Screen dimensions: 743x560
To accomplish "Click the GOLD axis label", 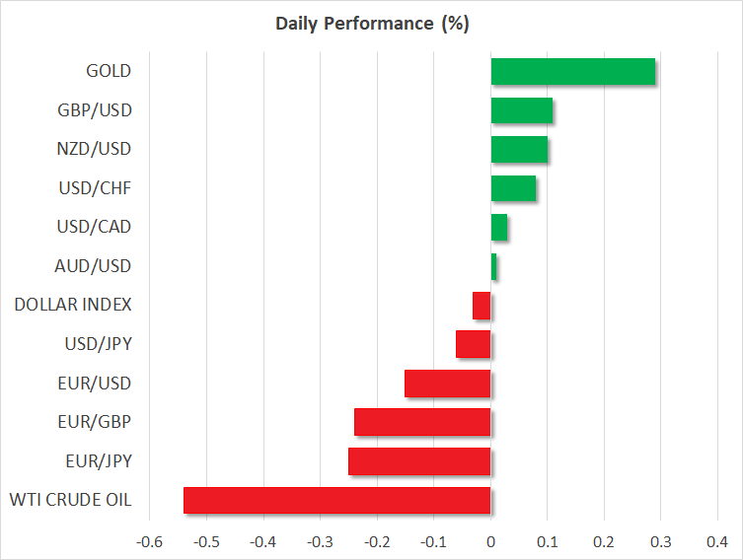I will click(x=109, y=71).
